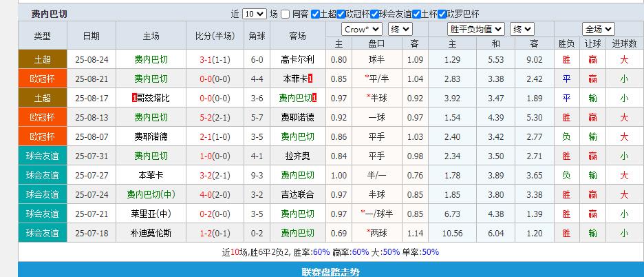Expand the Crow* odds company dropdown
The width and height of the screenshot is (644, 277).
362,29
